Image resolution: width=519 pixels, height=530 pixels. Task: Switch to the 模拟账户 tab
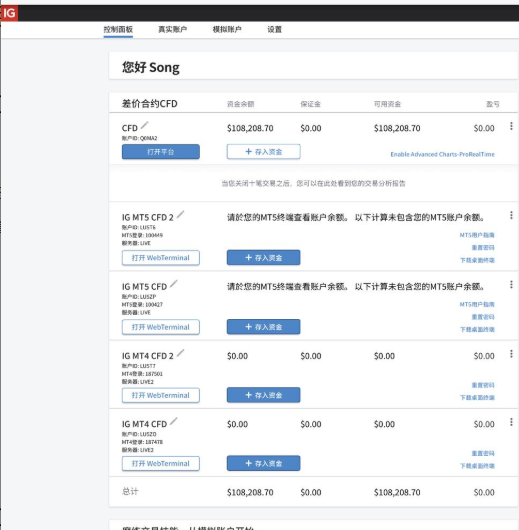tap(227, 29)
